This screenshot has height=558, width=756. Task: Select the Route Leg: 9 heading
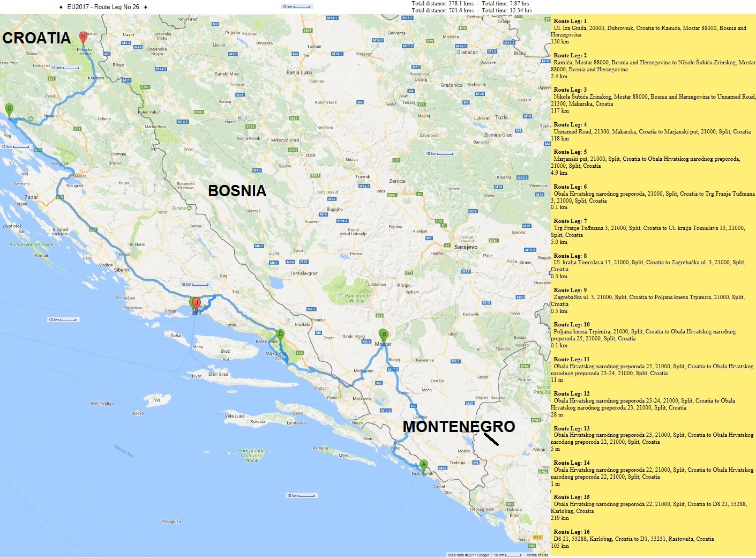tap(570, 290)
